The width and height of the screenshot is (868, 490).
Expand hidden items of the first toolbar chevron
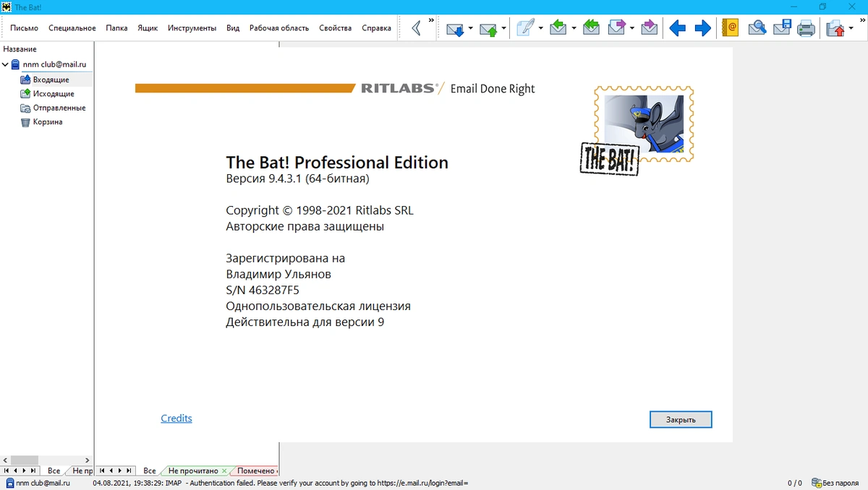click(x=431, y=20)
